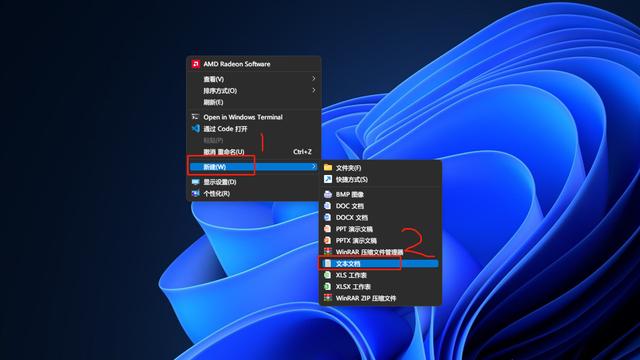This screenshot has width=640, height=360.
Task: Create new WinRAR 压缩文件管理器 archive
Action: (380, 252)
